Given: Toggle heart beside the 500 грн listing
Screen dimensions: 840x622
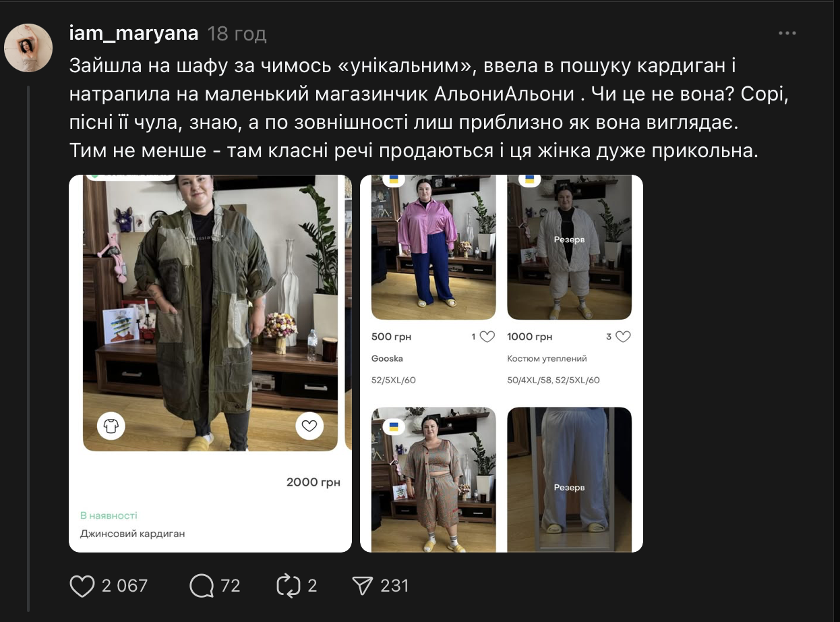Looking at the screenshot, I should 487,337.
